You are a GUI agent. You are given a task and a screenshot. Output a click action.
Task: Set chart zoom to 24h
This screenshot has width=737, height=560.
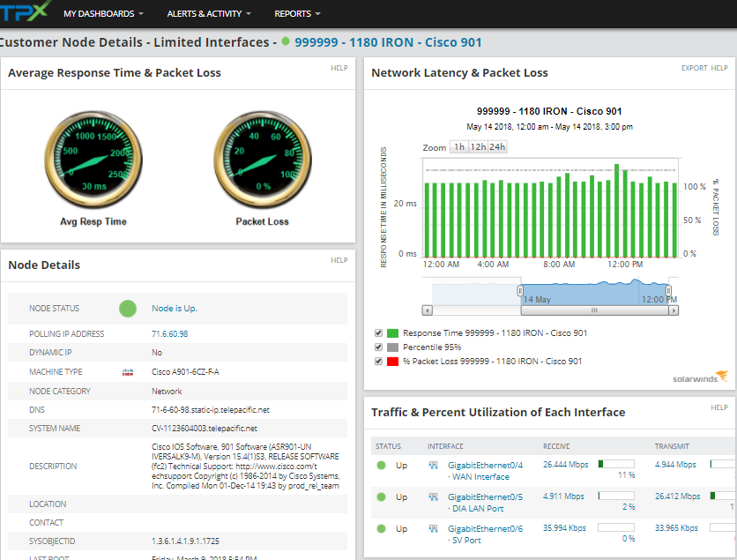coord(497,147)
